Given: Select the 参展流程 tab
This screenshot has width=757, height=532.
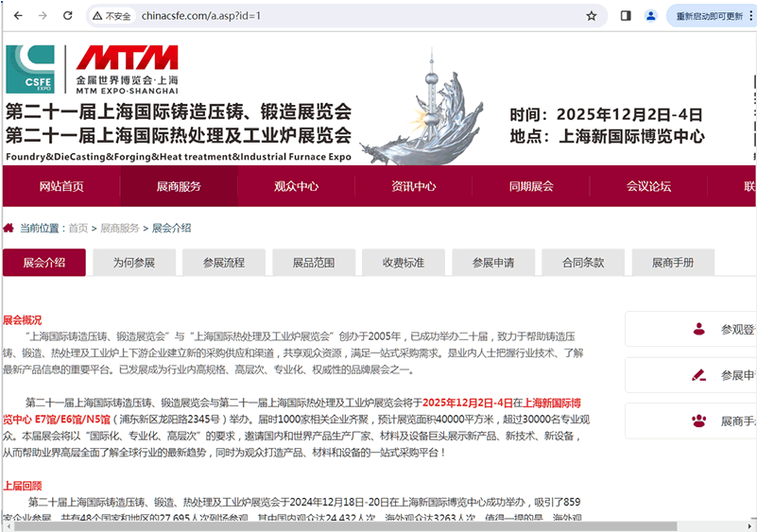Looking at the screenshot, I should click(224, 263).
